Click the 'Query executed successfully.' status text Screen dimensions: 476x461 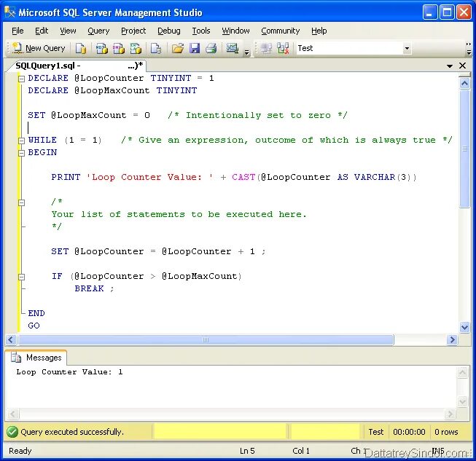pos(72,432)
